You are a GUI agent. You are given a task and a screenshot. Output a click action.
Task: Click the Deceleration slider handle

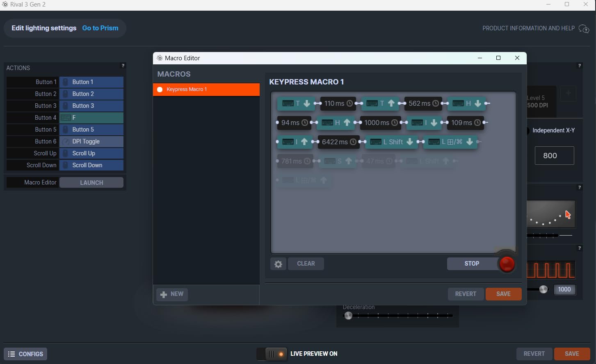tap(348, 316)
